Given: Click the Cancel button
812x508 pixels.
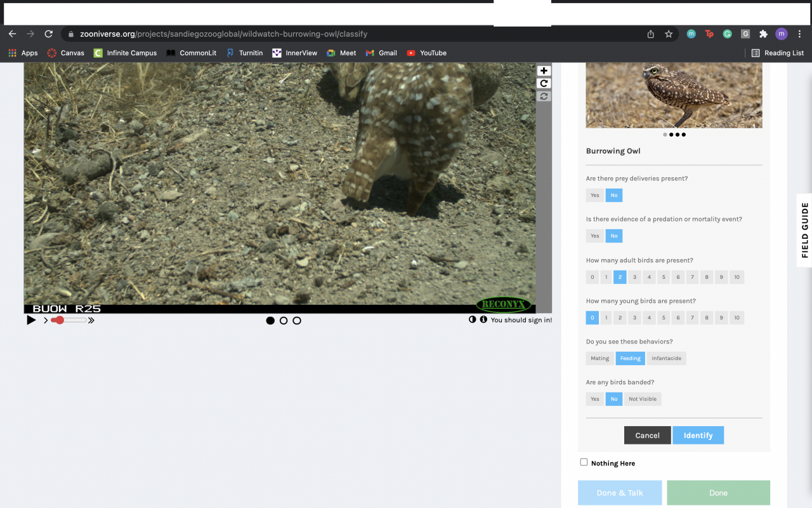Looking at the screenshot, I should (647, 436).
